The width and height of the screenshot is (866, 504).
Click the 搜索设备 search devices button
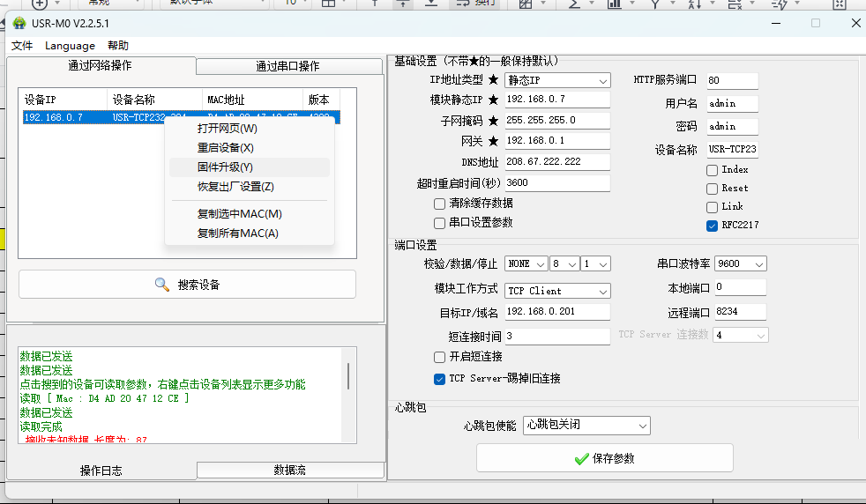pyautogui.click(x=187, y=285)
